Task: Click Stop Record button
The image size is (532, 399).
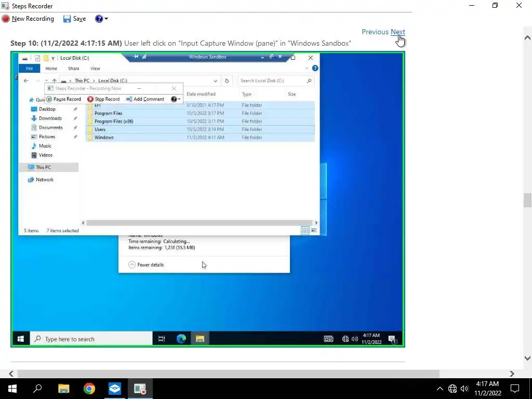Action: click(x=103, y=99)
